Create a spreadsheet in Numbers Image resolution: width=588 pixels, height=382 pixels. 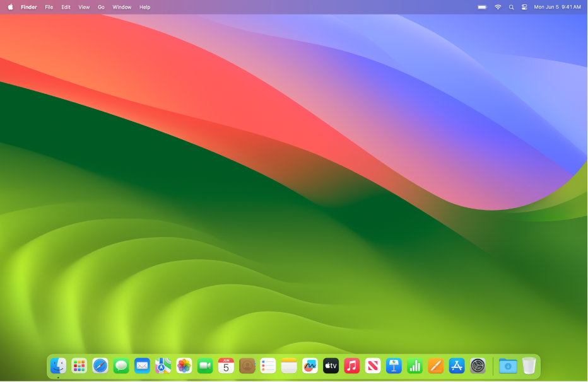tap(414, 366)
